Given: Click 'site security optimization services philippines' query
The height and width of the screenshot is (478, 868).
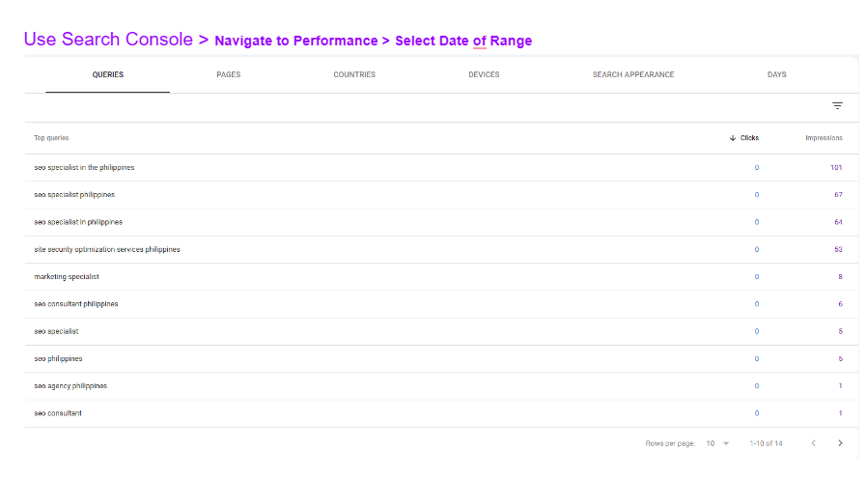Looking at the screenshot, I should pos(107,250).
